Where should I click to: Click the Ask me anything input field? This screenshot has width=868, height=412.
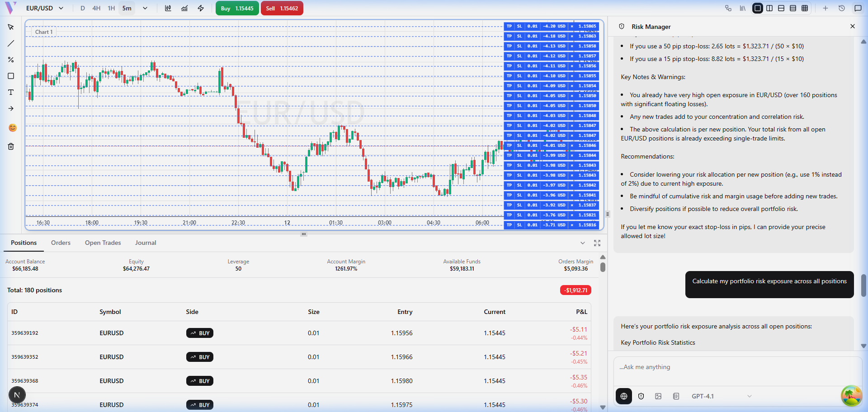click(737, 367)
